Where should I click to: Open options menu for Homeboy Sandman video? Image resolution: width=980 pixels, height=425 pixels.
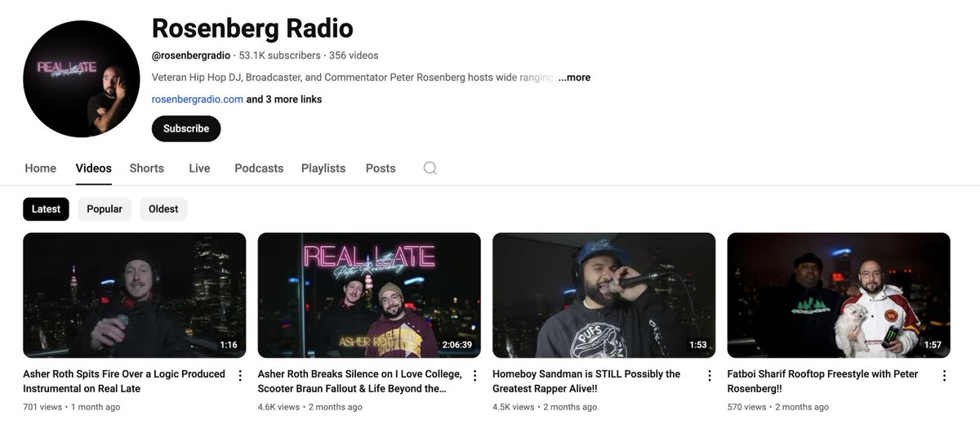coord(710,376)
